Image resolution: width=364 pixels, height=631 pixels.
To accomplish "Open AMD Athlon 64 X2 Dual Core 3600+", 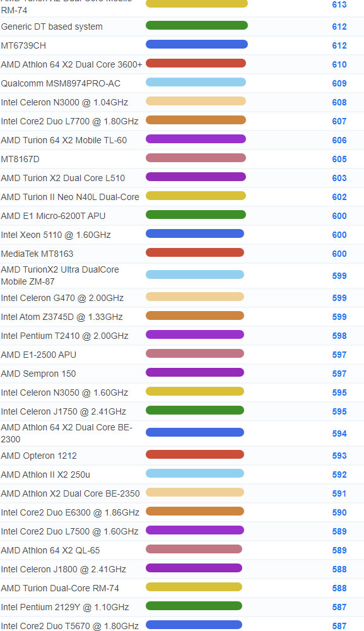I will [x=71, y=65].
